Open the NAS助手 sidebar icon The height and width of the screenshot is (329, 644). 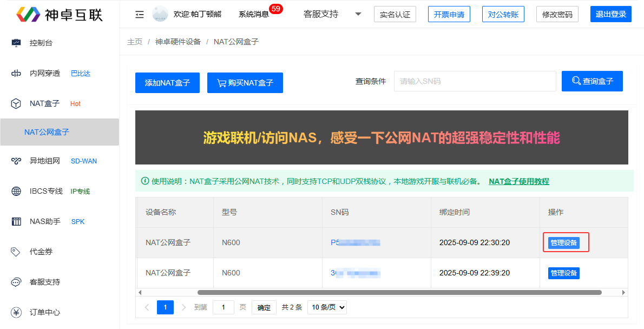click(16, 221)
